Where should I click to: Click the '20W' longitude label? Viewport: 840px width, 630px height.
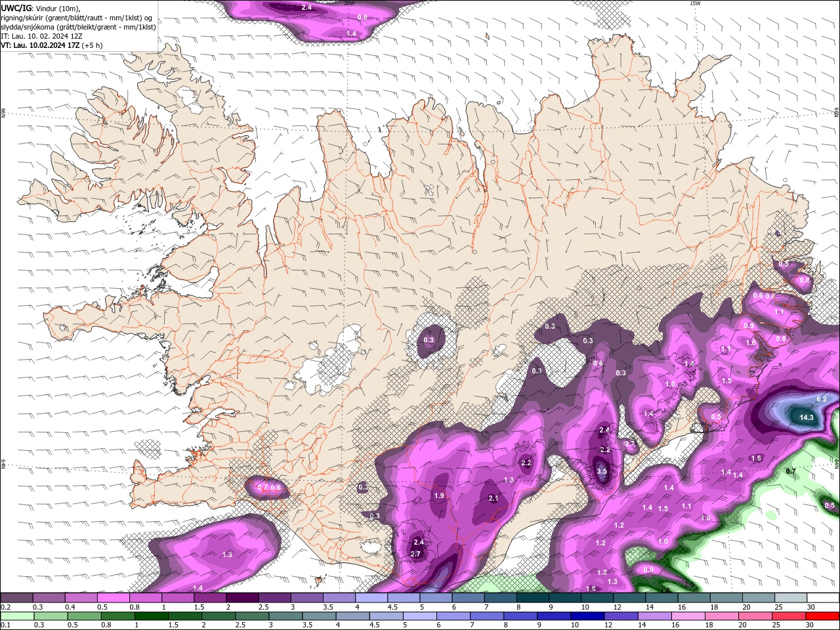(x=350, y=3)
